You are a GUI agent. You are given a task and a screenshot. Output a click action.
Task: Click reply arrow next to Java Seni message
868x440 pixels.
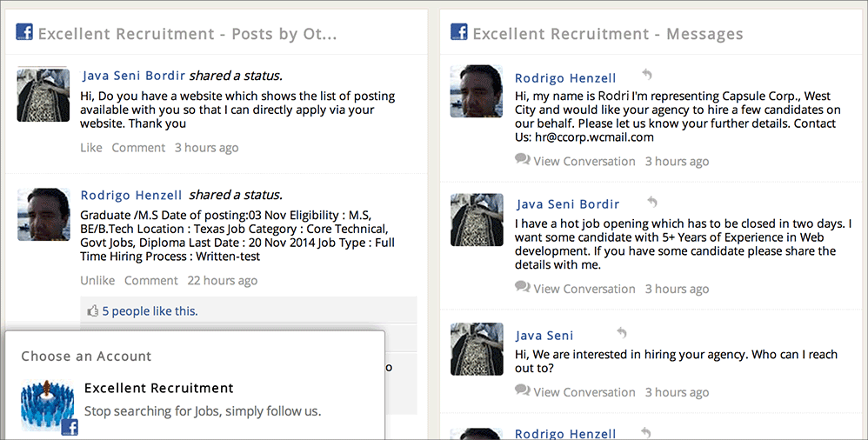(x=621, y=333)
